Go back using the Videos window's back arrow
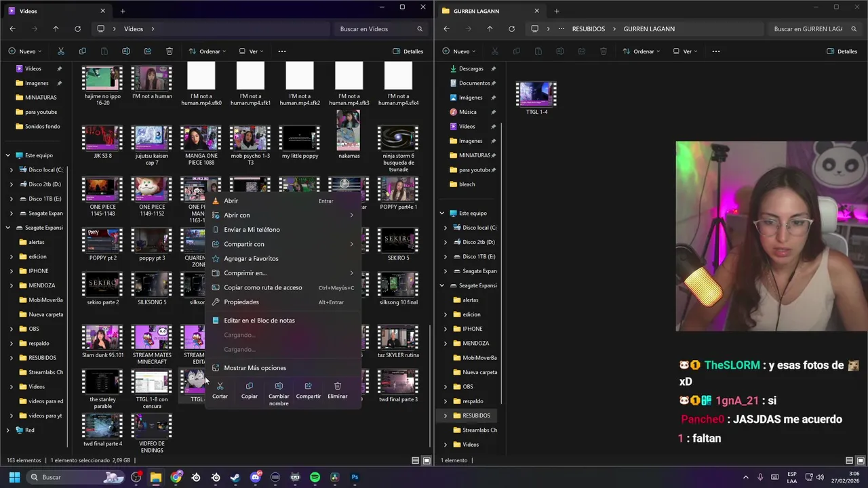 12,29
